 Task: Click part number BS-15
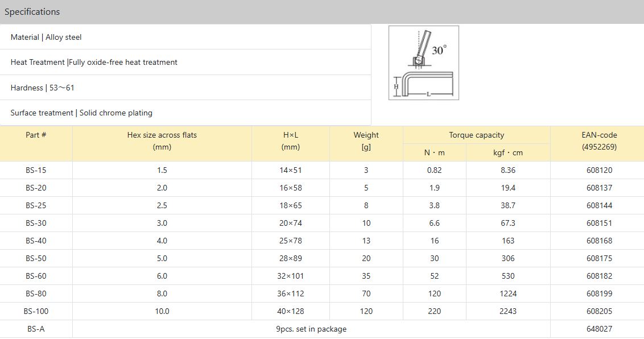pos(36,170)
